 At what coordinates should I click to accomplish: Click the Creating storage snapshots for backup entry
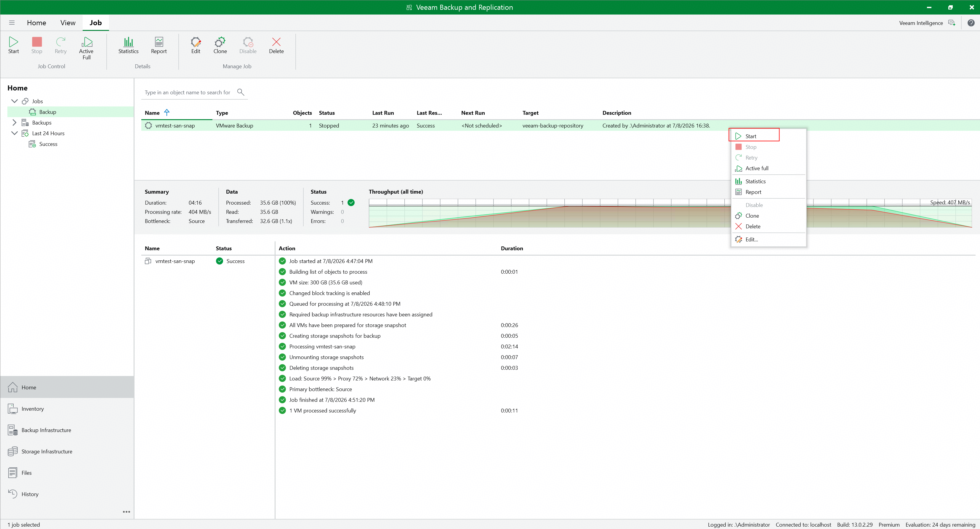coord(335,336)
